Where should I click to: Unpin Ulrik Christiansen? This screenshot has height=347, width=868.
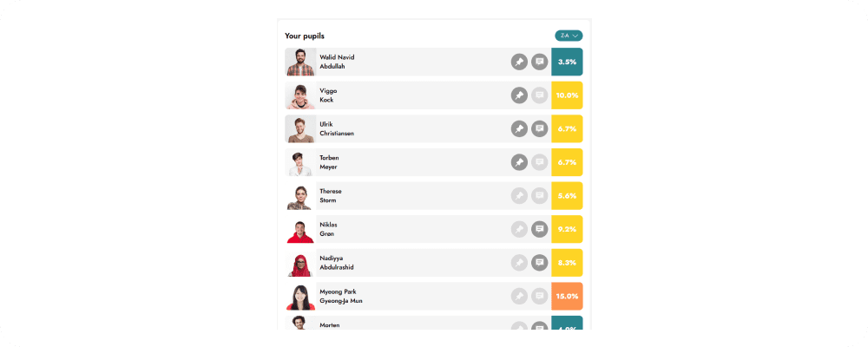point(519,128)
